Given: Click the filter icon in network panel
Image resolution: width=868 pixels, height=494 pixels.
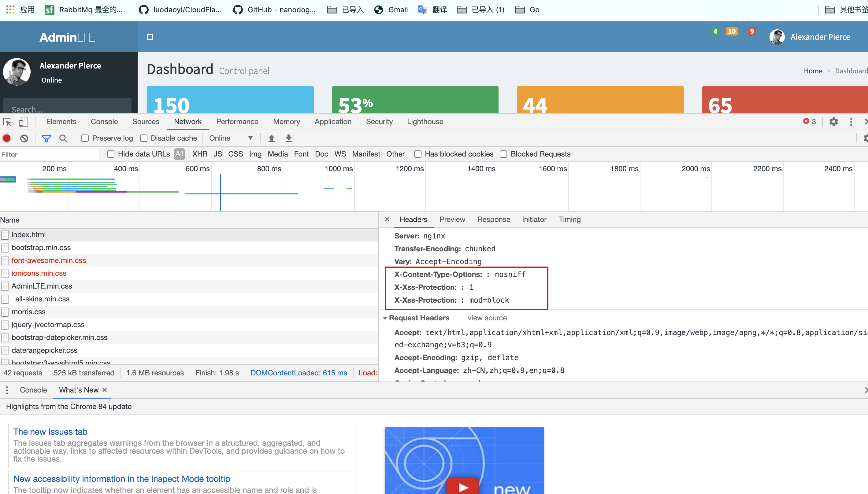Looking at the screenshot, I should (x=46, y=138).
